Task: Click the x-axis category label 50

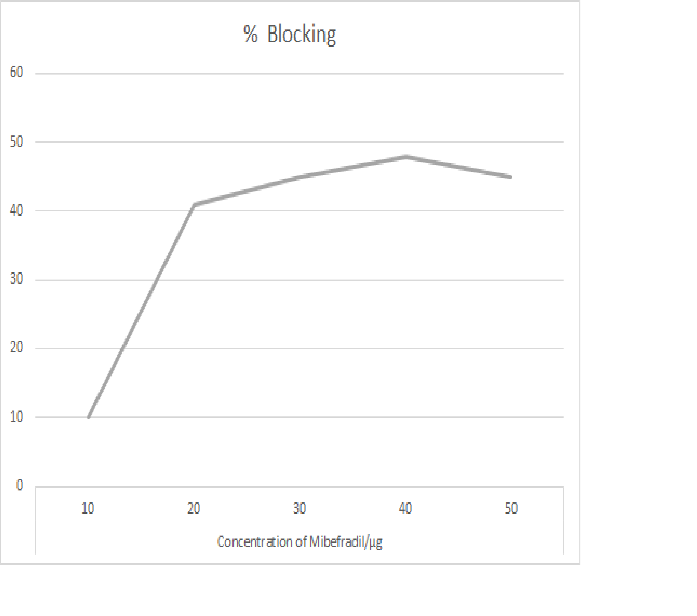Action: [x=511, y=508]
